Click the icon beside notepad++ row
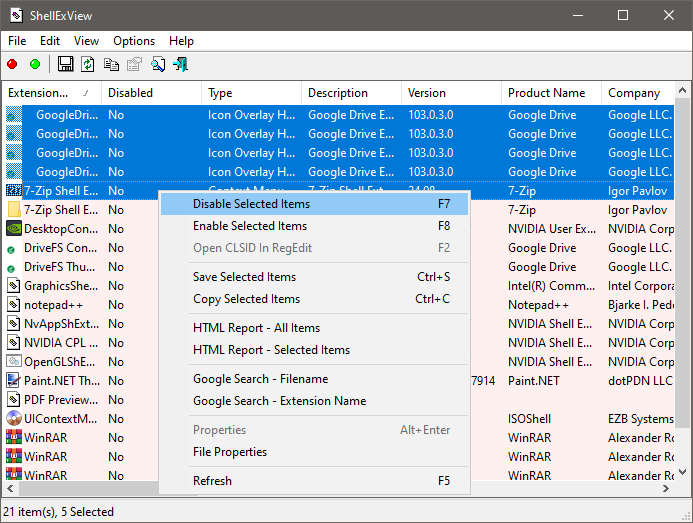693x523 pixels. coord(14,305)
